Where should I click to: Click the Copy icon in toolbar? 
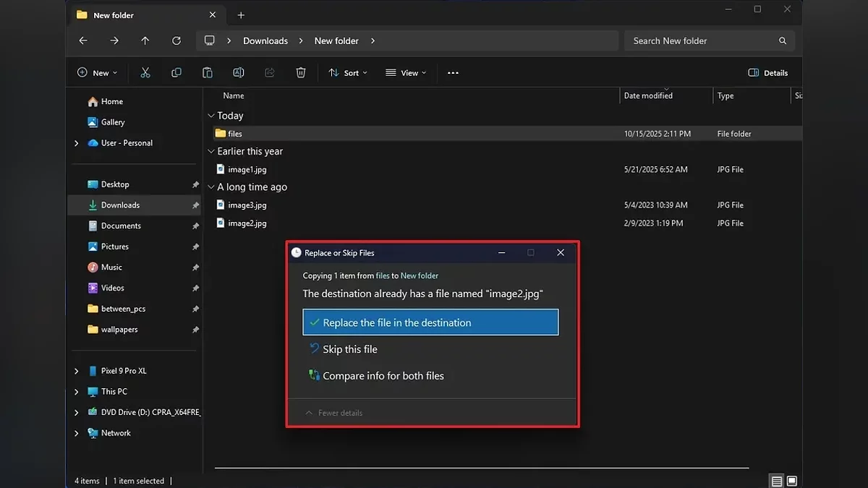(x=176, y=73)
